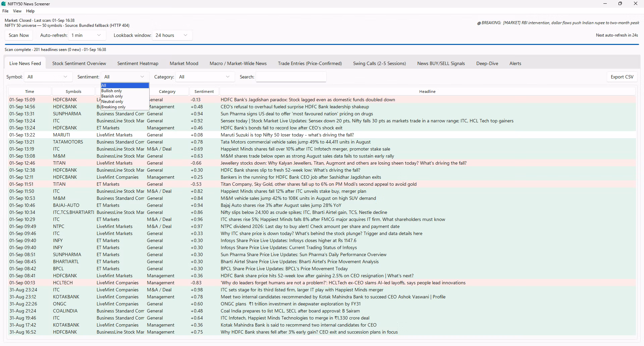644x346 pixels.
Task: Select the Tata Motors commercial vehicle sales headline
Action: click(x=296, y=142)
